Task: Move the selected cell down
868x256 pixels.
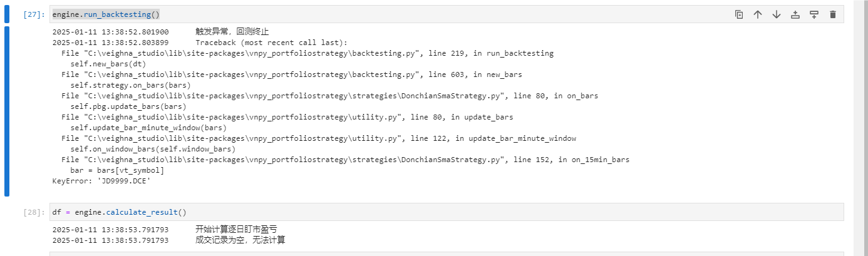Action: pyautogui.click(x=777, y=14)
